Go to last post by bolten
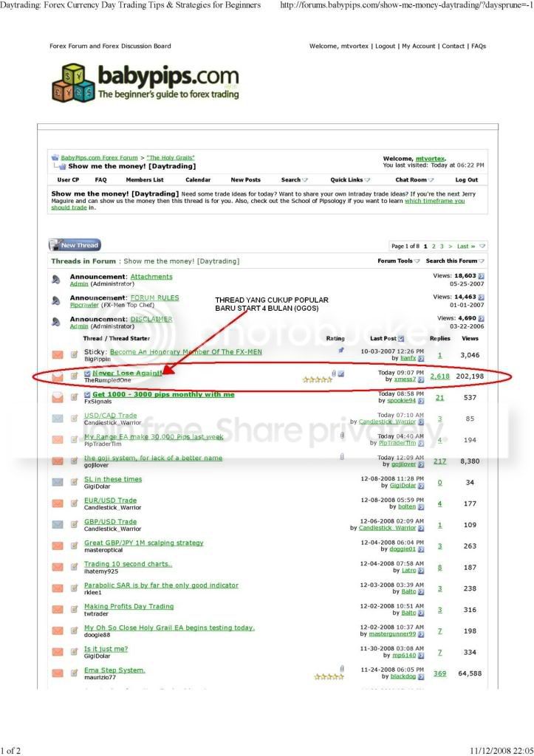 [x=421, y=507]
